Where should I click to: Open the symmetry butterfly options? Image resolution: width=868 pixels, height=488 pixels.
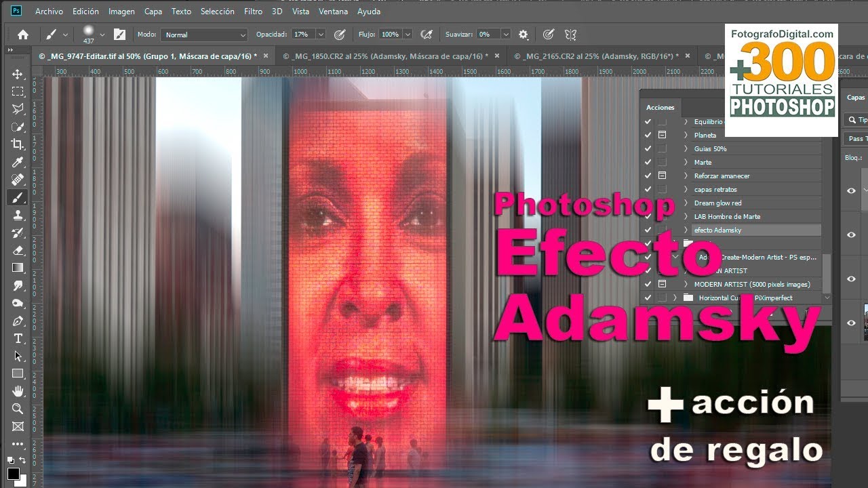(570, 35)
